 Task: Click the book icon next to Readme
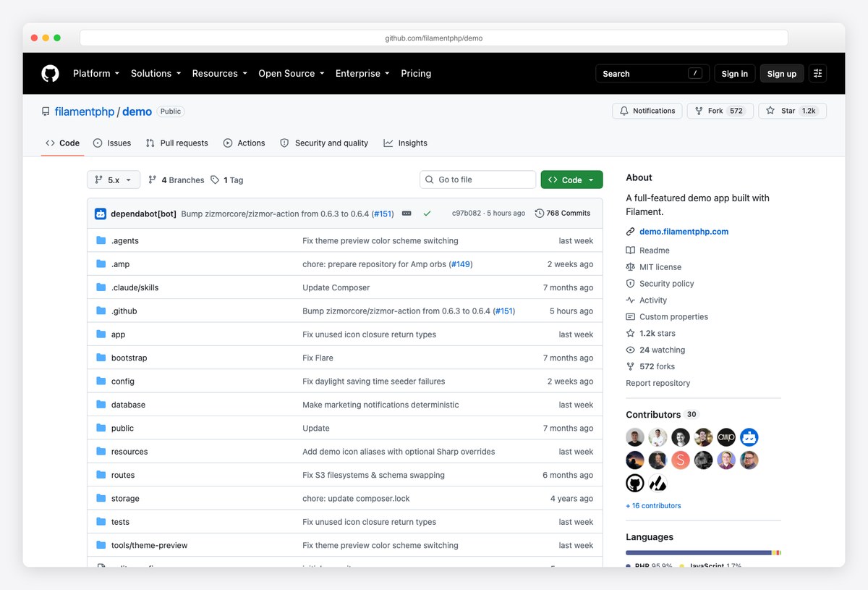coord(631,250)
